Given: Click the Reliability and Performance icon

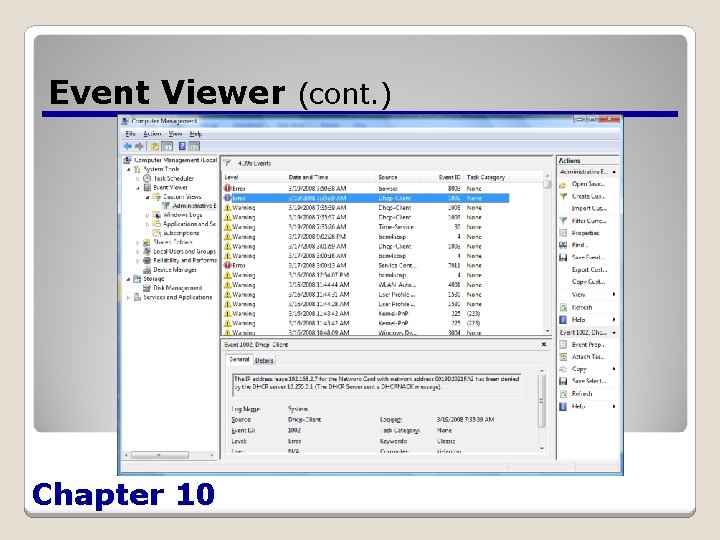Looking at the screenshot, I should tap(147, 260).
